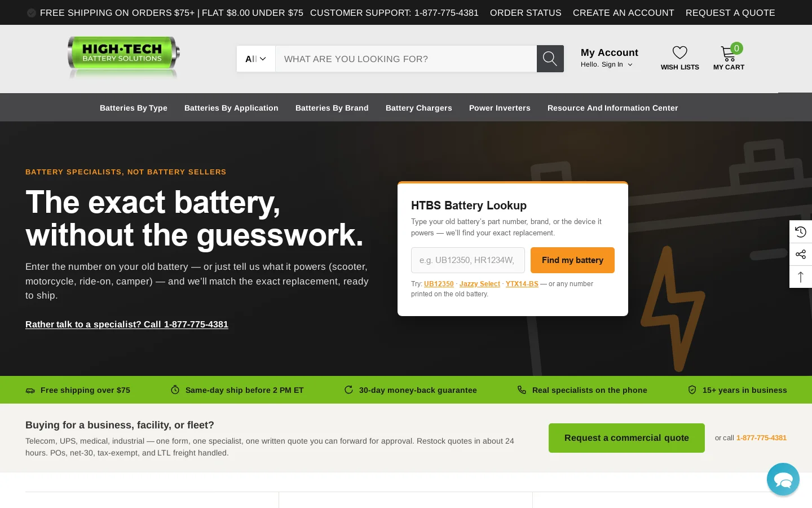The height and width of the screenshot is (508, 812).
Task: Click the Jazzy Select example link
Action: (480, 284)
